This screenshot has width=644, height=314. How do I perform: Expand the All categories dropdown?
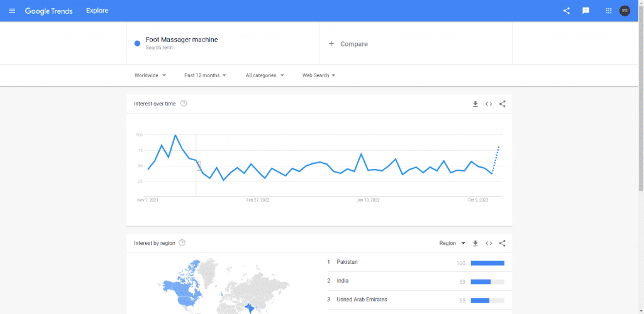265,75
